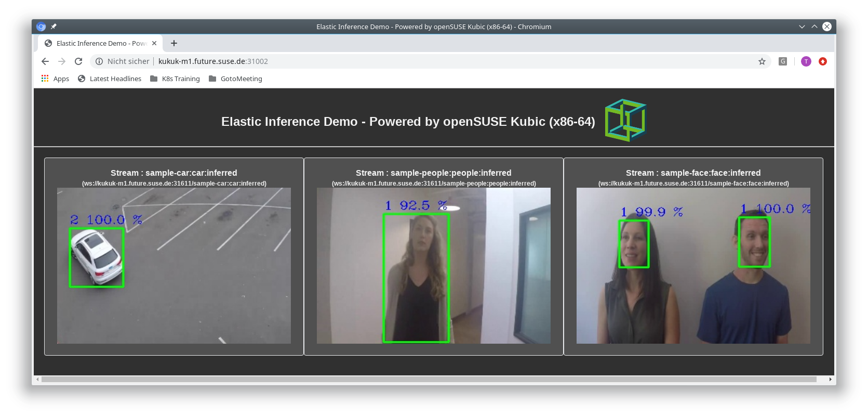Open the red Chromium update menu icon
This screenshot has width=868, height=417.
pyautogui.click(x=823, y=61)
